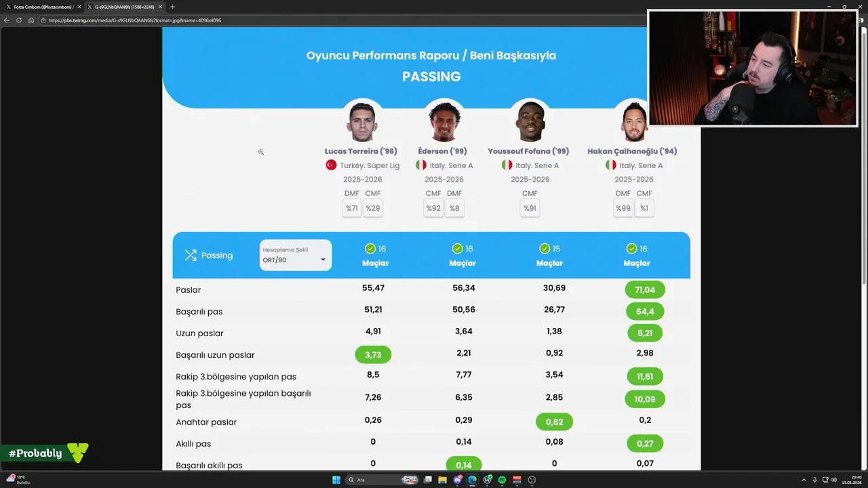Click the taskbar Ara search box
This screenshot has height=488, width=868.
pos(383,480)
